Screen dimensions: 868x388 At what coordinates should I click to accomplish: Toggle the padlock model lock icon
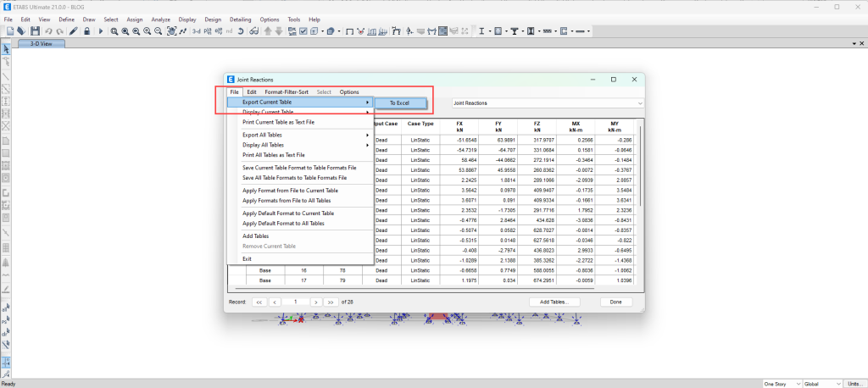click(87, 31)
